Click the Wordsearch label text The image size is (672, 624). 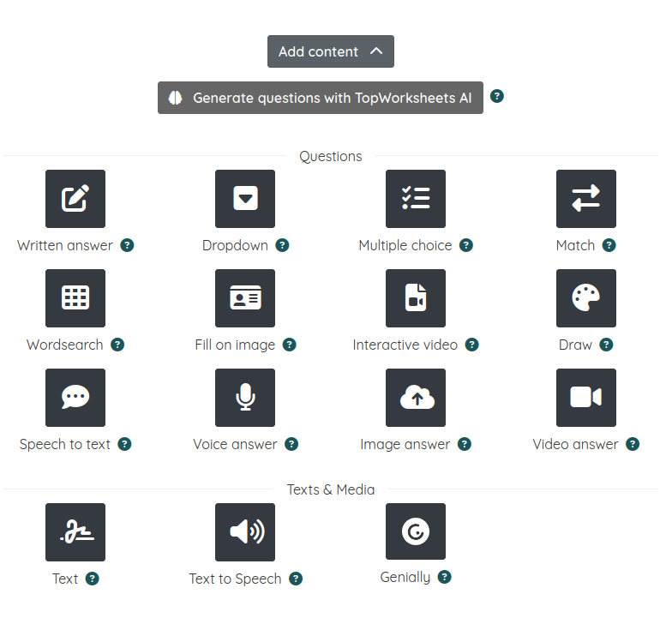click(x=65, y=345)
